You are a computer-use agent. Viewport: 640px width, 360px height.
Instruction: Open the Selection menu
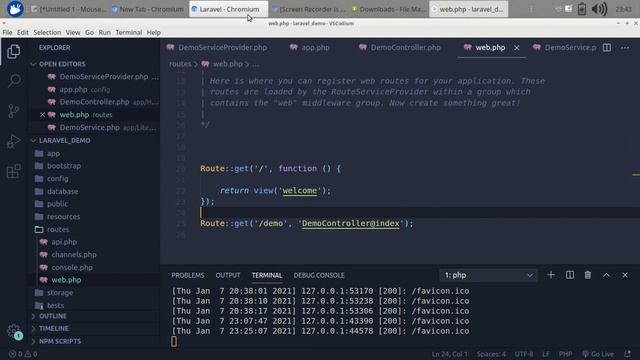[x=47, y=32]
